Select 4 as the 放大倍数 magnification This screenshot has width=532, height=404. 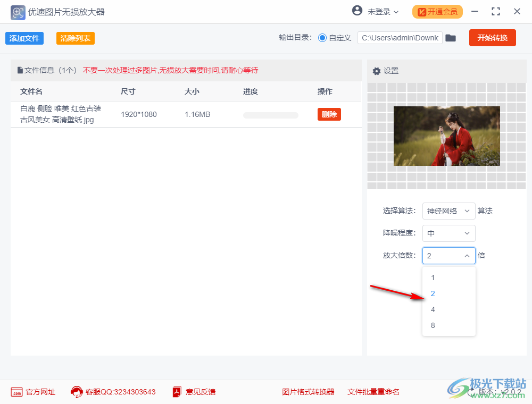pos(433,309)
